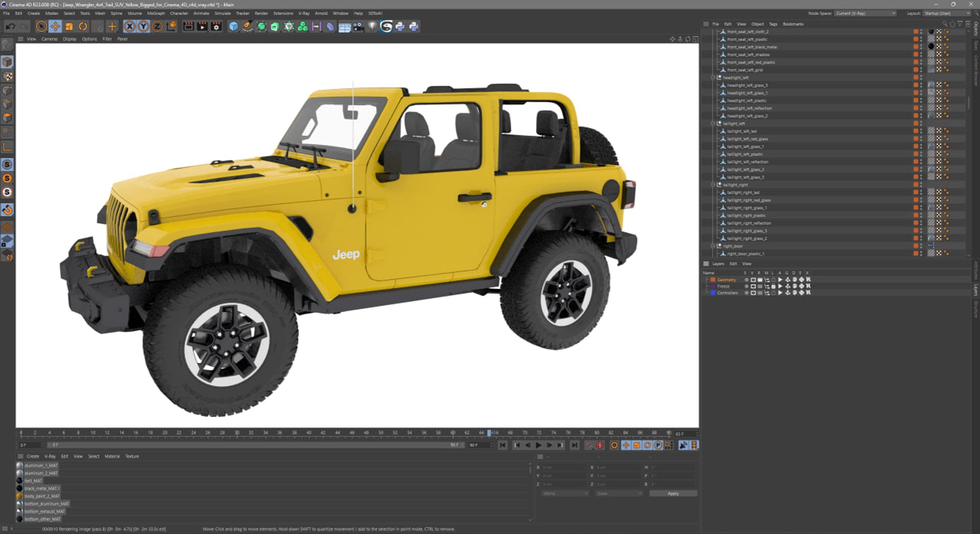Screen dimensions: 980x534
Task: Toggle Geometry layer render visibility
Action: coord(759,280)
